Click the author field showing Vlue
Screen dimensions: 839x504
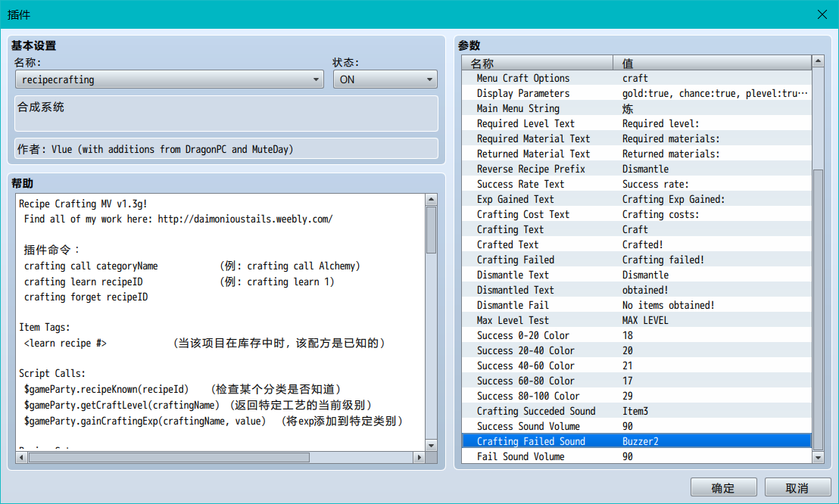pyautogui.click(x=226, y=149)
